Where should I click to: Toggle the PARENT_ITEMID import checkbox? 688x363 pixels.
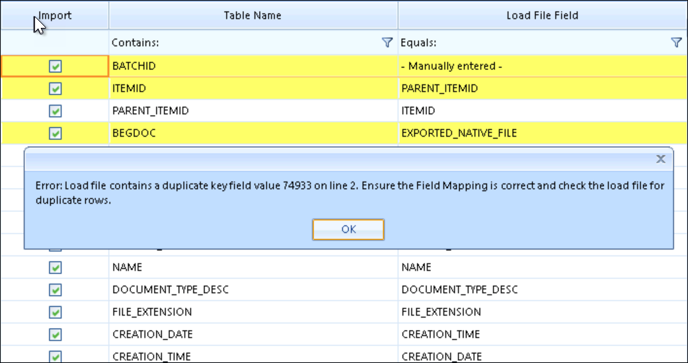coord(55,111)
